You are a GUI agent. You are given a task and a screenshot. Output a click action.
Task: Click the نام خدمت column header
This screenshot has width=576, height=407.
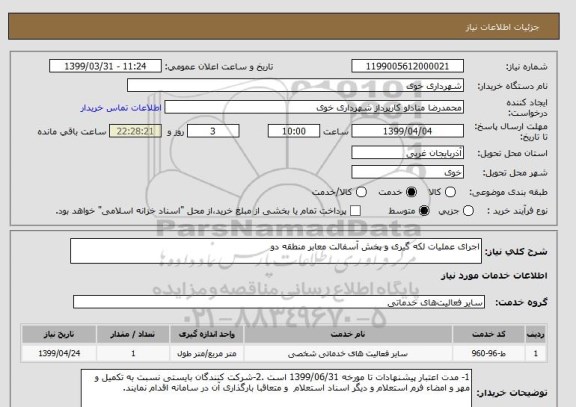[348, 334]
